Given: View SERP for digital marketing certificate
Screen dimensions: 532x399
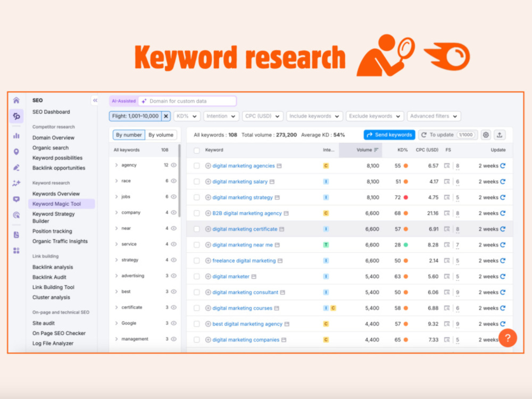Looking at the screenshot, I should click(x=447, y=229).
